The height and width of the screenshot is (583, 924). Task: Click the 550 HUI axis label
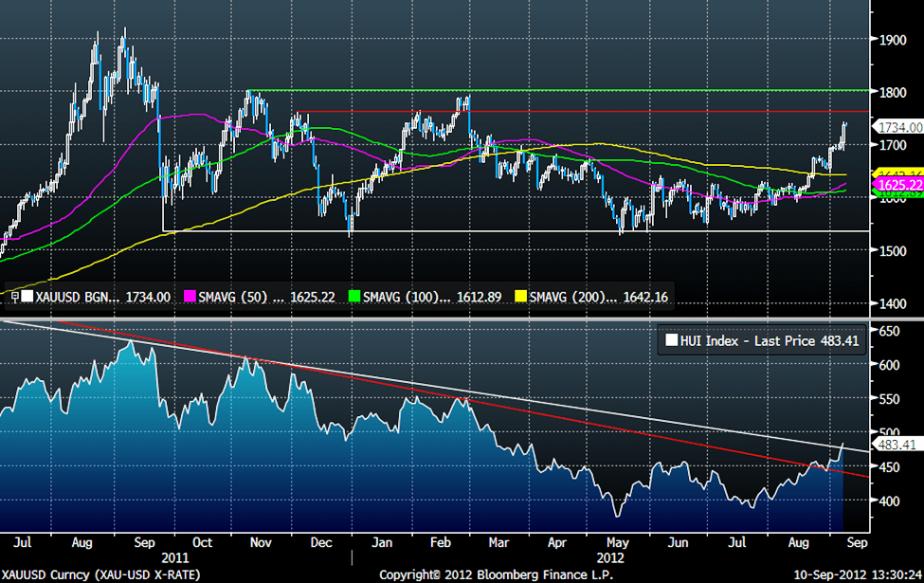(889, 400)
